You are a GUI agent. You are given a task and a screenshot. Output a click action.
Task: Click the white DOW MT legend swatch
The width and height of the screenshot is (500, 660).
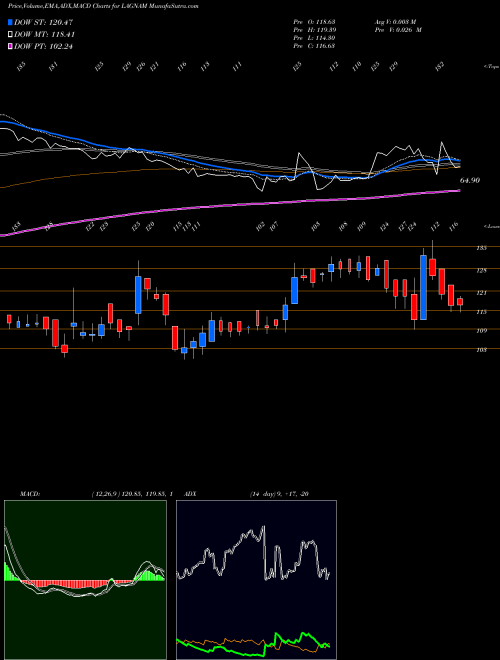[x=10, y=35]
